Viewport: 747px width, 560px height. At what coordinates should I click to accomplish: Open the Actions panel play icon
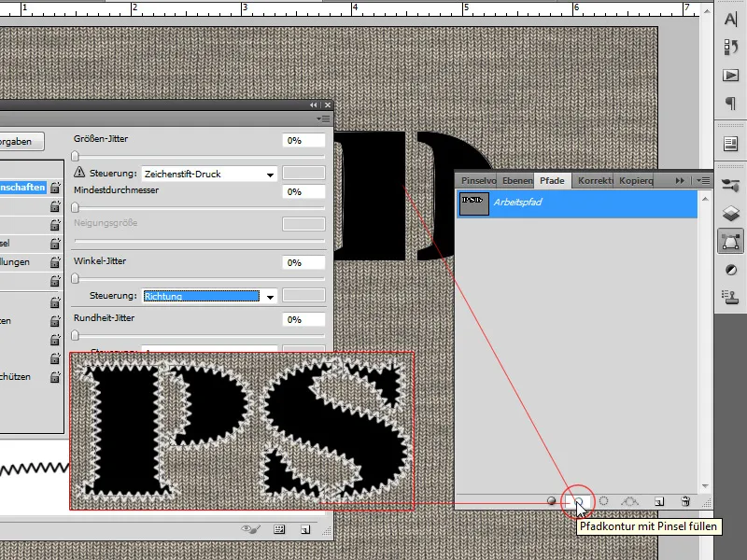[730, 76]
